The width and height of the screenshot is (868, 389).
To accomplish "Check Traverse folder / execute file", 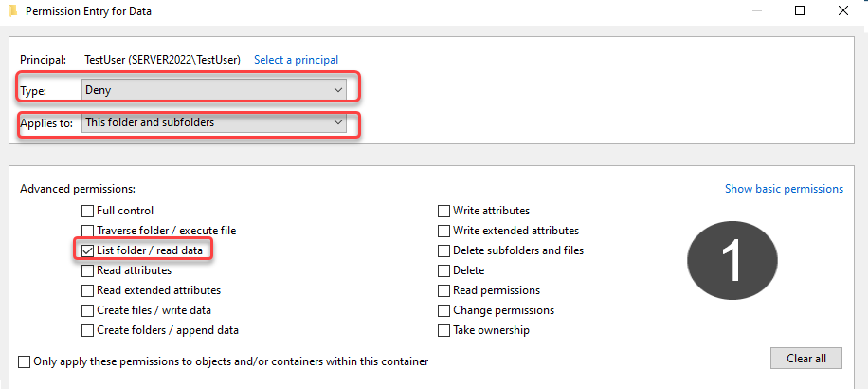I will click(87, 231).
